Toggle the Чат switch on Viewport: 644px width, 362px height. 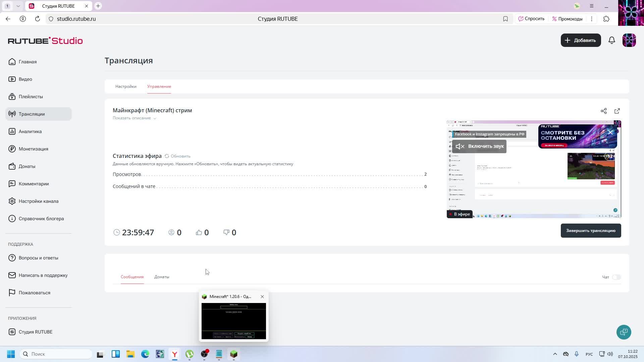616,277
